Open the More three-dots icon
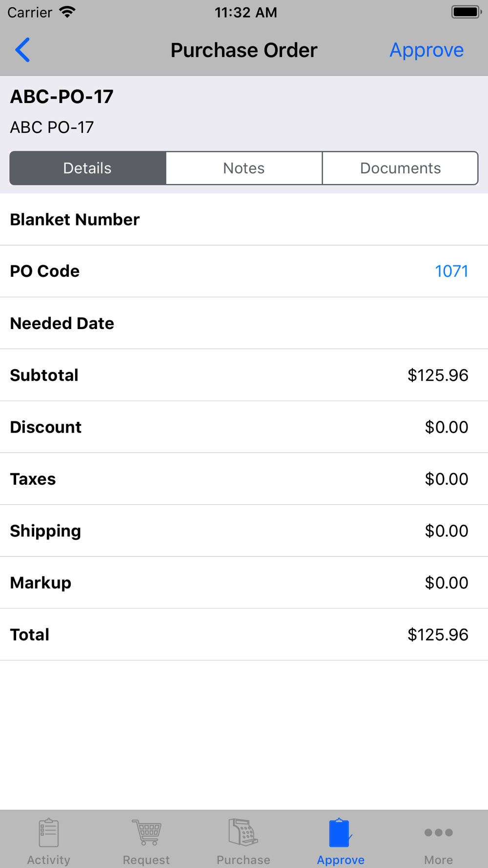The image size is (488, 868). tap(438, 833)
